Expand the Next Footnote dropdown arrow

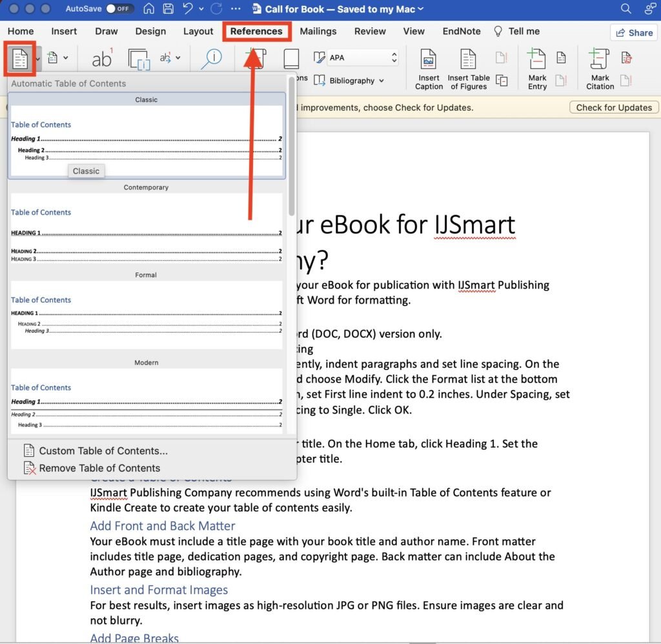(x=178, y=57)
